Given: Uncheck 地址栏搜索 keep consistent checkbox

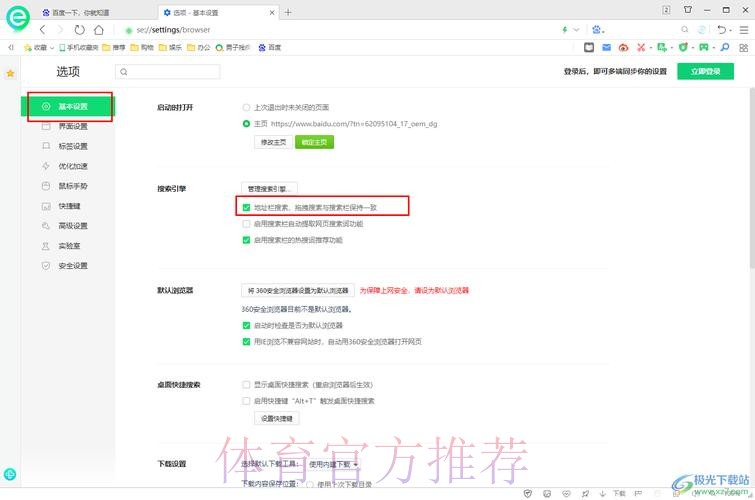Looking at the screenshot, I should click(246, 208).
